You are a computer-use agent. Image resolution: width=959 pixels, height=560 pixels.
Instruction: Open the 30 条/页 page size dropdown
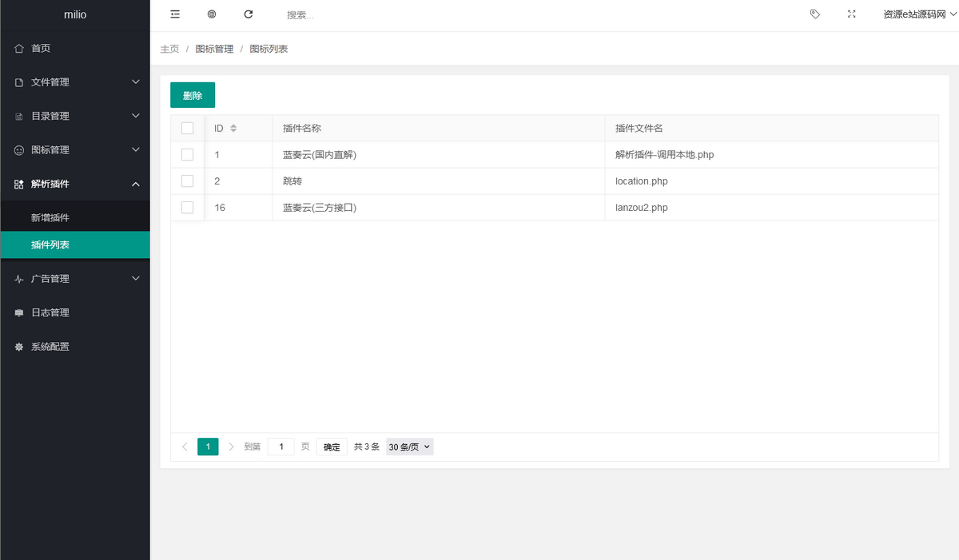pyautogui.click(x=409, y=447)
